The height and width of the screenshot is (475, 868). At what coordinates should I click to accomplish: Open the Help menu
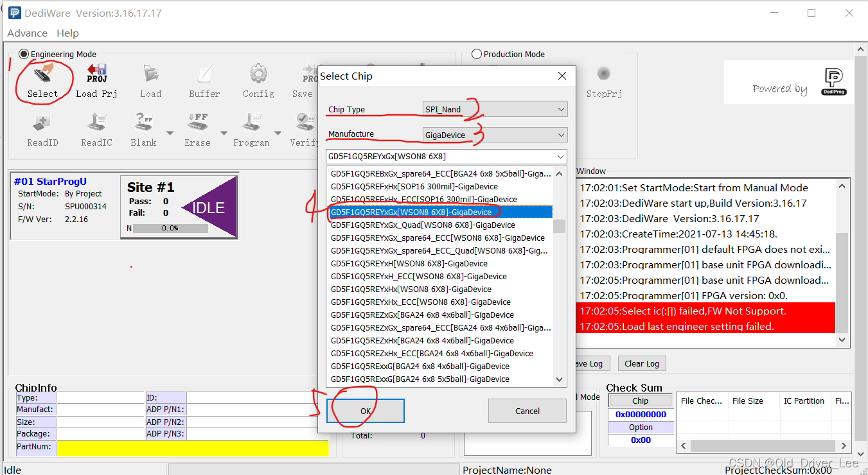tap(67, 33)
